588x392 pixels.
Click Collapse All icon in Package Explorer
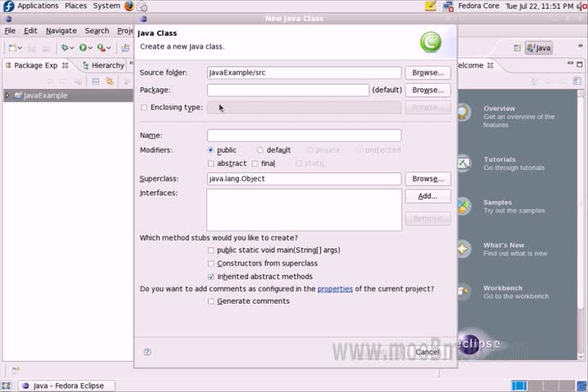96,82
